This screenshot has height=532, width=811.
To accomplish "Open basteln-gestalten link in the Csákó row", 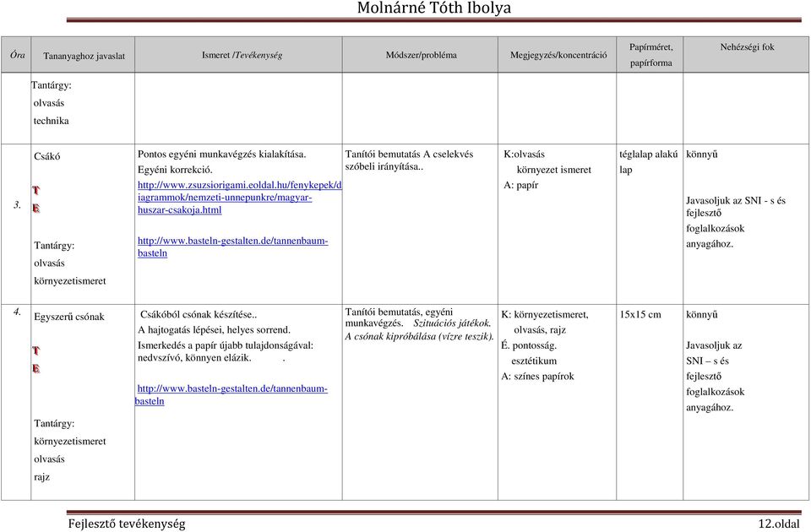I will [x=233, y=247].
